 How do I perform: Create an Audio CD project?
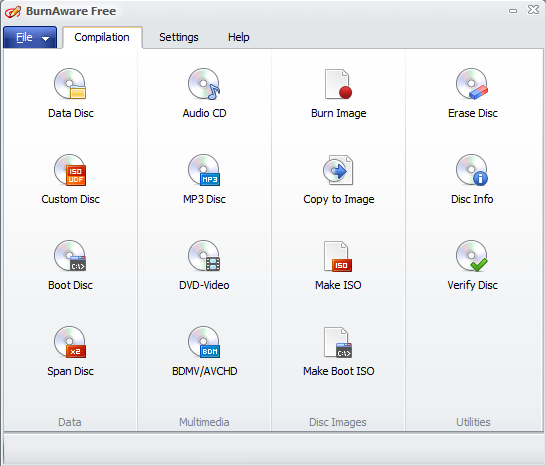pyautogui.click(x=204, y=93)
